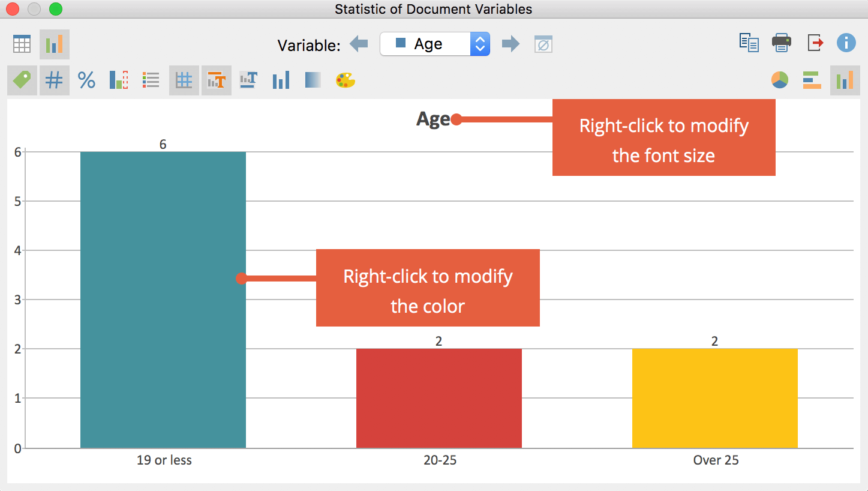Select the chart view icon in top row
Screen dimensions: 868x491
(x=55, y=44)
